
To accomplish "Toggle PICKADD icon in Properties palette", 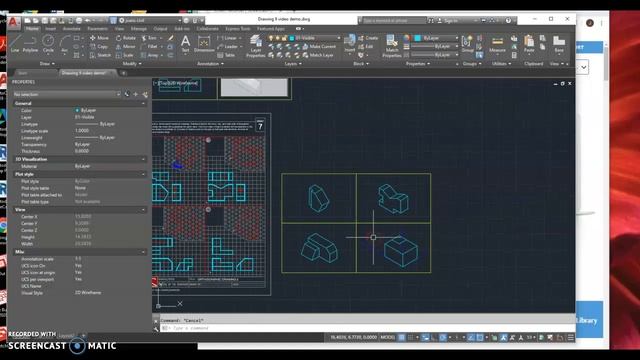I will click(x=128, y=94).
